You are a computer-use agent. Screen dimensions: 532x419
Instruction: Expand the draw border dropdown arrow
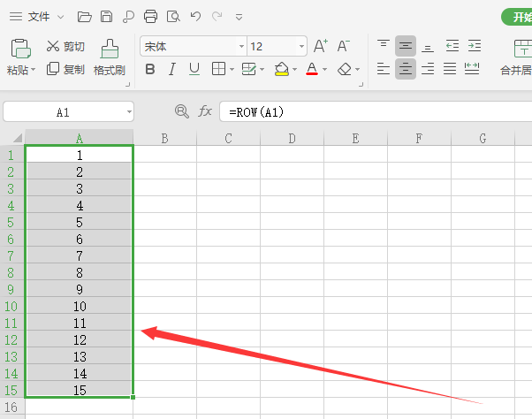point(262,70)
